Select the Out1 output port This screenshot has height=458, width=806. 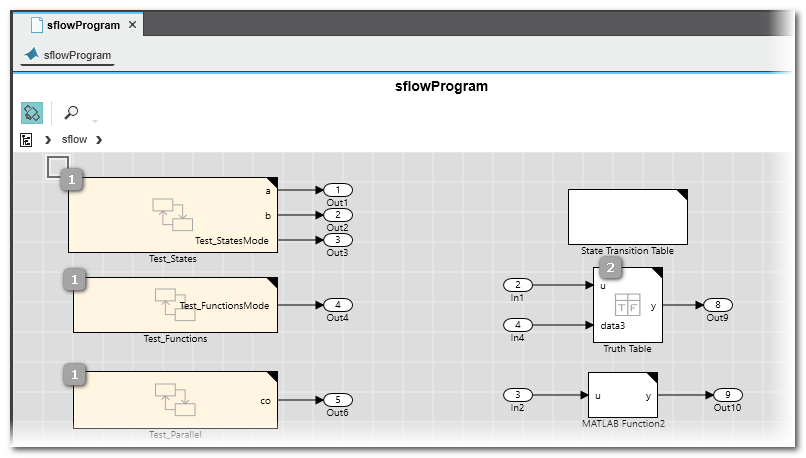(x=337, y=189)
